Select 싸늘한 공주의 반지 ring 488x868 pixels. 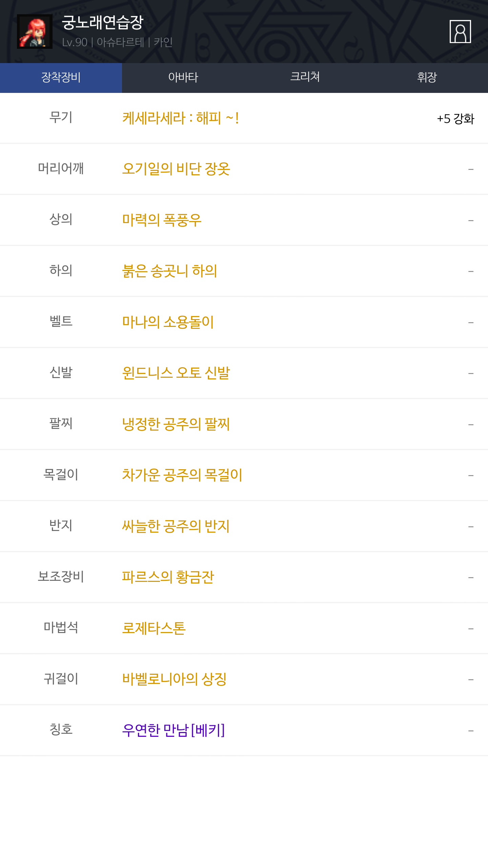click(176, 526)
